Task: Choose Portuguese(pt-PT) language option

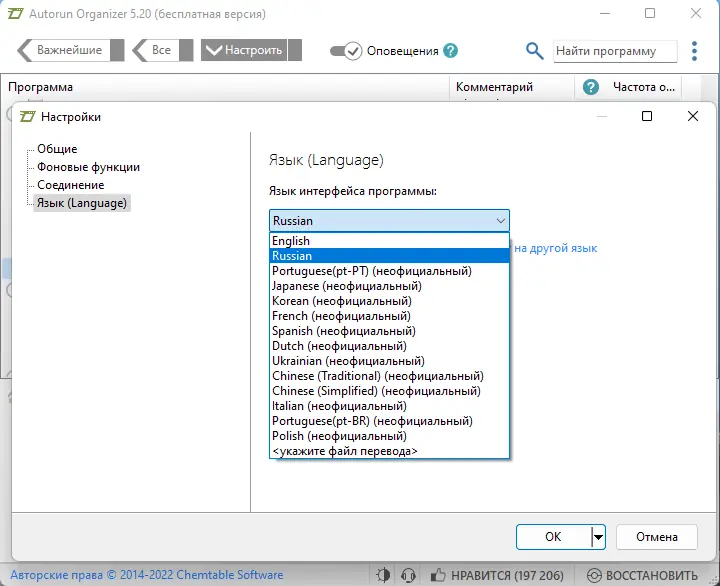Action: pyautogui.click(x=389, y=271)
